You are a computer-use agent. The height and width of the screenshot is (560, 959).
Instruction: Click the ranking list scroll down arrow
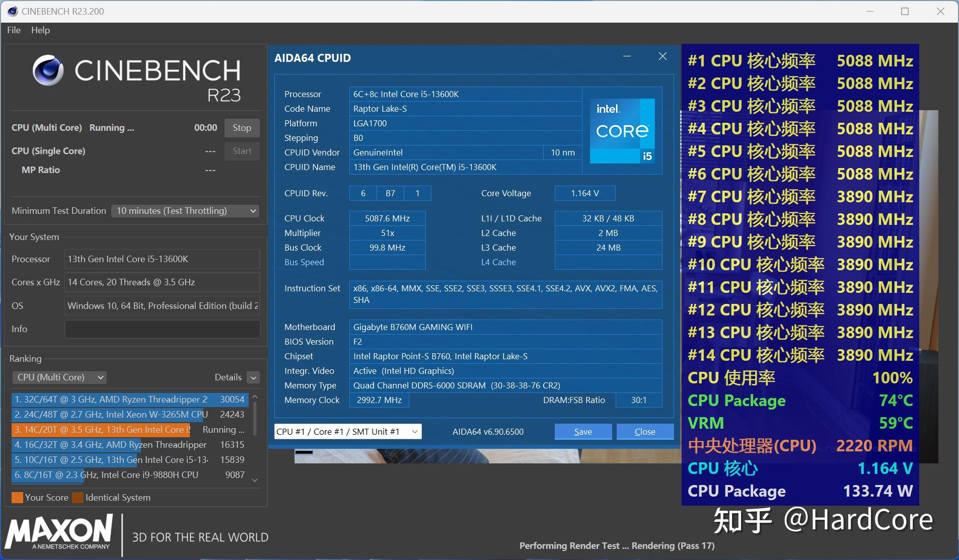[255, 481]
